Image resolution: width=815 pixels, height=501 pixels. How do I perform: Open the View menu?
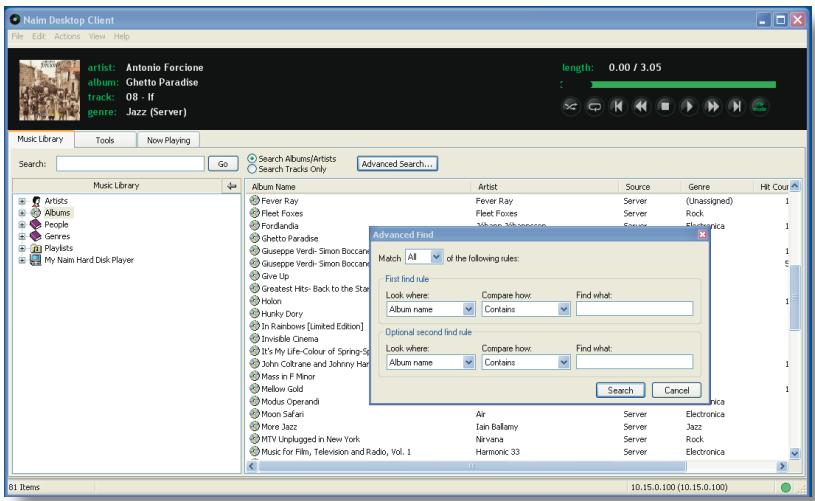97,36
